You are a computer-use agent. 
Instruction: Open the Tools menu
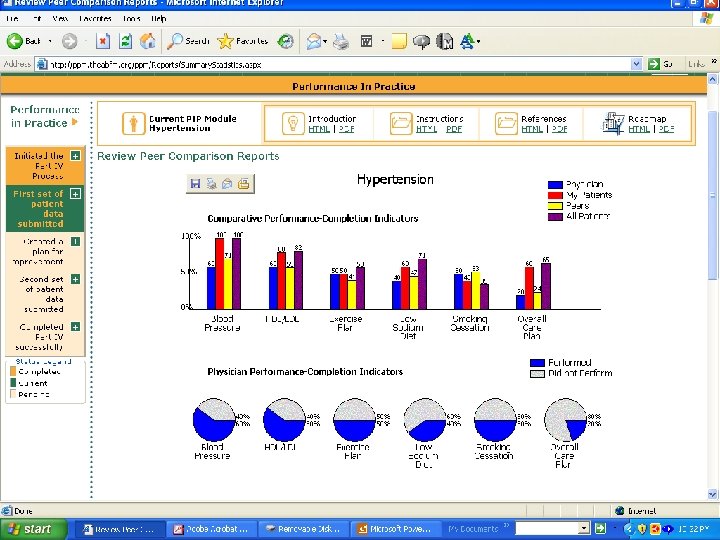(131, 19)
